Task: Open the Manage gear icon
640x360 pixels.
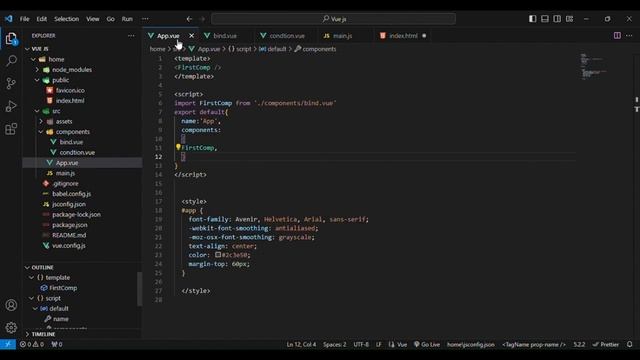Action: point(11,327)
